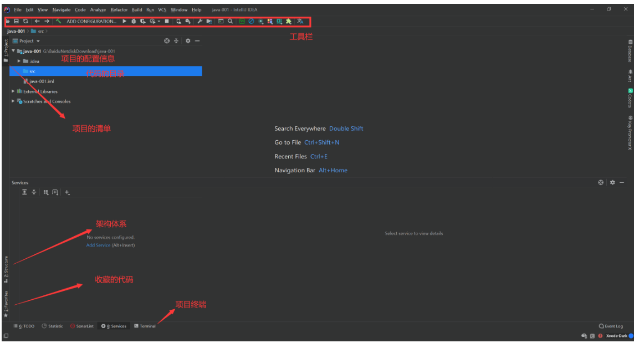644x348 pixels.
Task: Open the VCS menu
Action: pos(162,9)
